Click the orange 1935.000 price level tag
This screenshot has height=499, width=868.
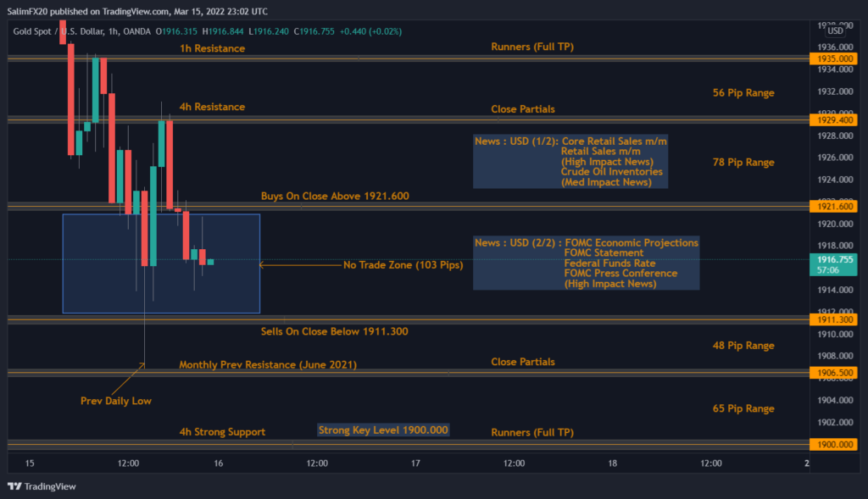point(834,58)
